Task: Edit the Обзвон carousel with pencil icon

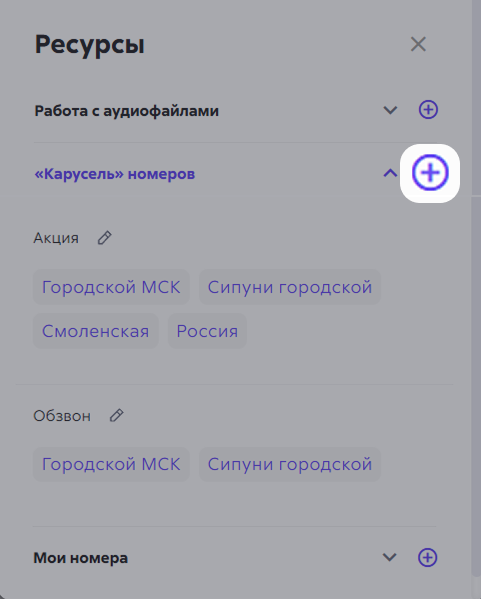Action: pyautogui.click(x=117, y=415)
